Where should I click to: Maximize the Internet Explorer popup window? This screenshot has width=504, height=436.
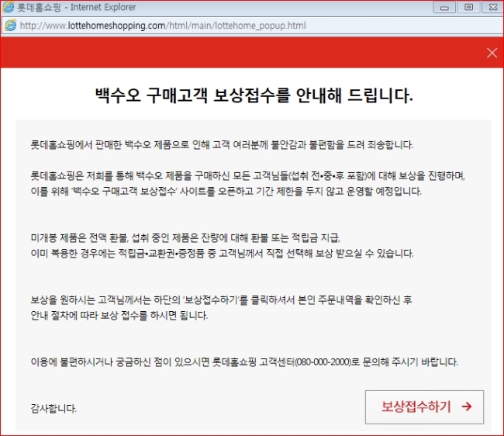click(x=468, y=7)
